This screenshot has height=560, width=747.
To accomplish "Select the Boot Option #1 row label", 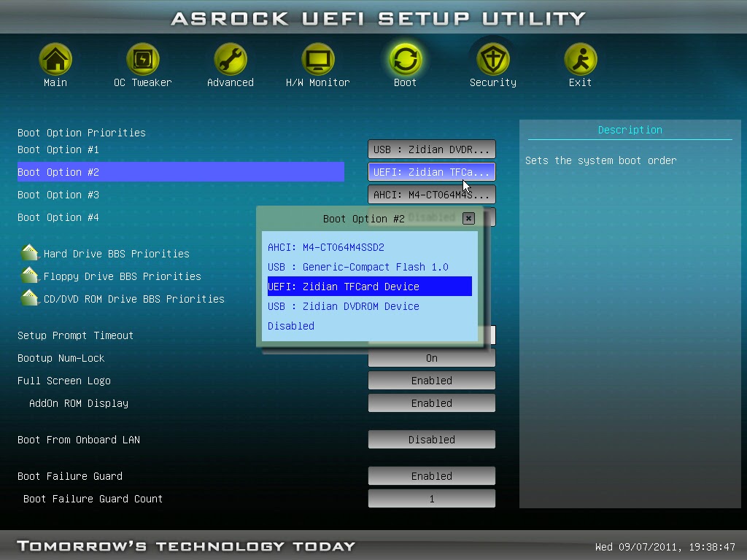I will tap(58, 149).
